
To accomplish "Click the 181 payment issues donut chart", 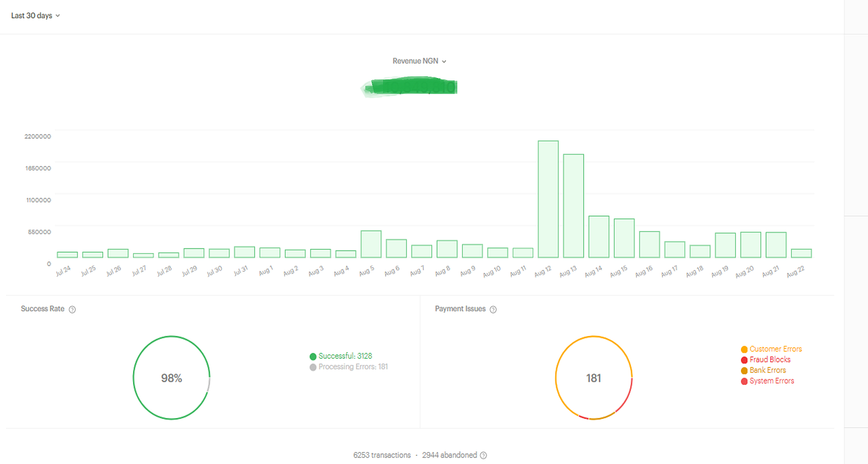I will [x=594, y=378].
